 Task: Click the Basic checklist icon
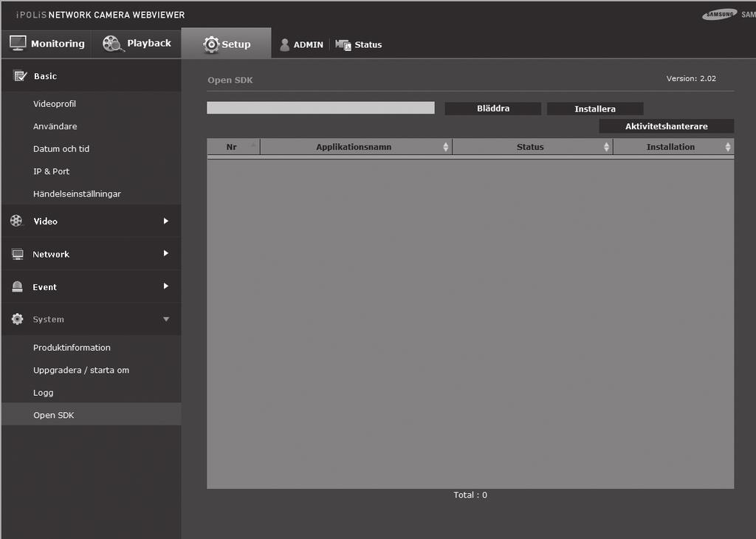point(20,76)
